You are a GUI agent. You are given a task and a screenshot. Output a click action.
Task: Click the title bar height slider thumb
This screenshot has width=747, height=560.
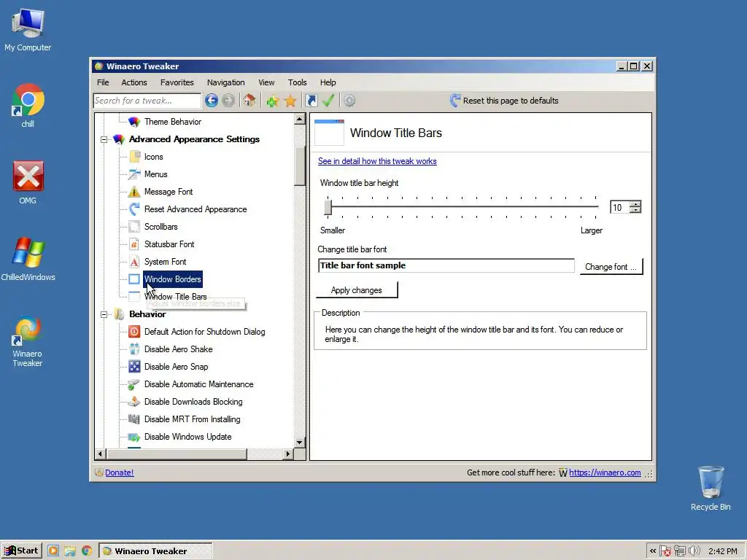tap(328, 207)
